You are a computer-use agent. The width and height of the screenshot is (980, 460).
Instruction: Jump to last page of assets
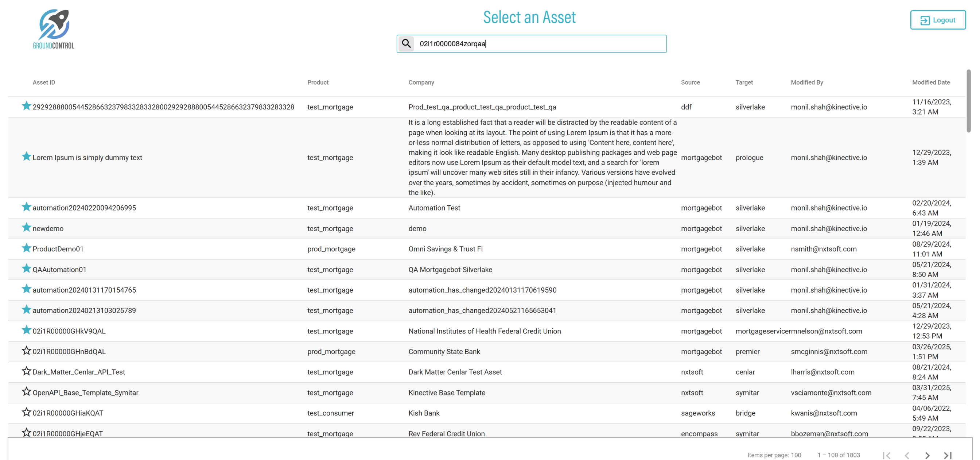[948, 455]
